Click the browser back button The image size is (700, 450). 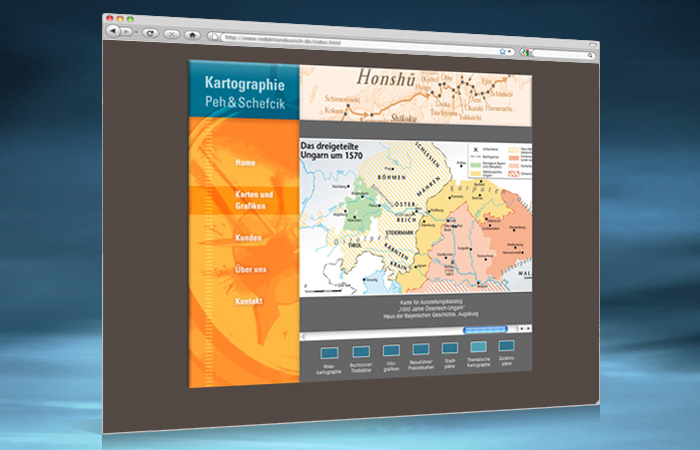click(x=112, y=31)
